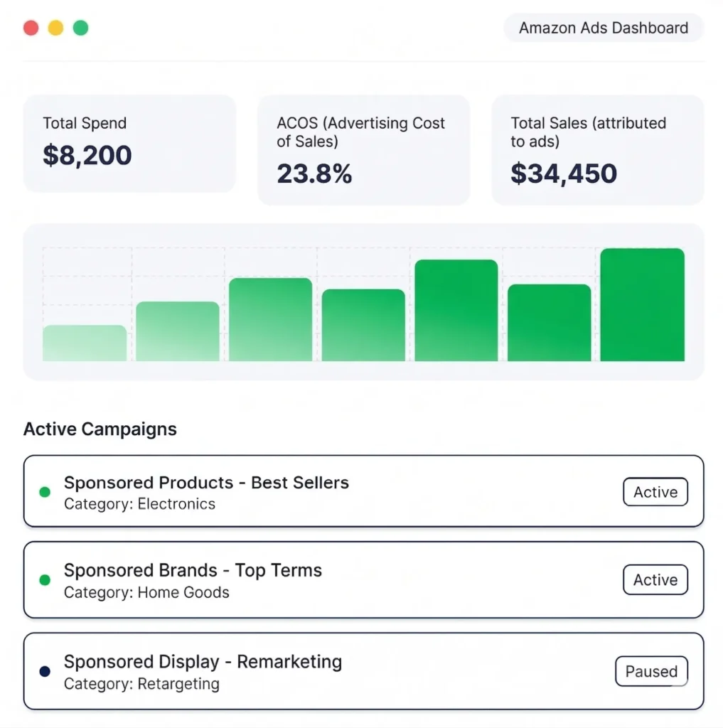Image resolution: width=723 pixels, height=728 pixels.
Task: Select the Total Sales attributed to ads card
Action: tap(597, 150)
